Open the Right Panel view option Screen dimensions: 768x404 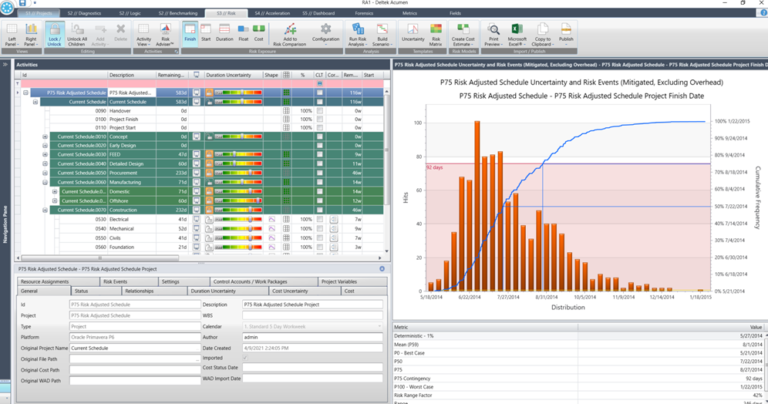point(31,34)
